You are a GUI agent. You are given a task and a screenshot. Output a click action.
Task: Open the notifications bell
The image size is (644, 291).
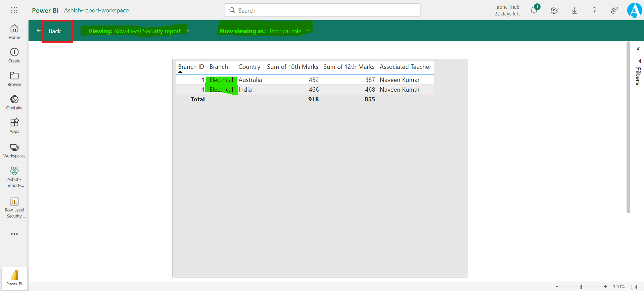(534, 10)
